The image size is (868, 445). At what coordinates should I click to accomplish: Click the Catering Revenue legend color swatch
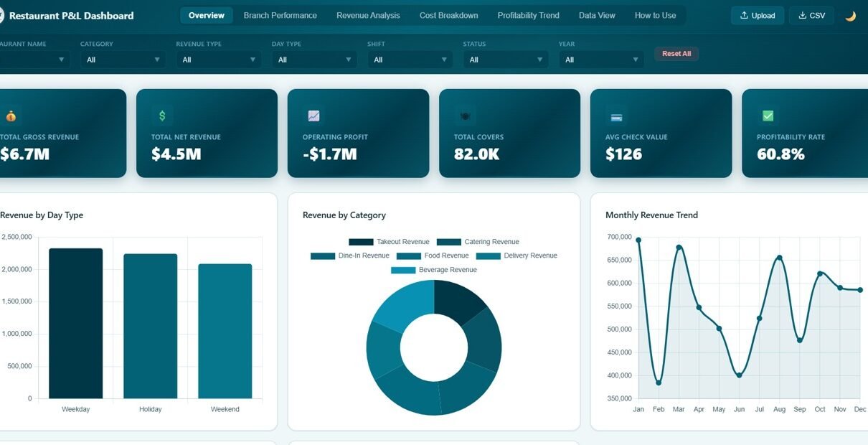(448, 242)
